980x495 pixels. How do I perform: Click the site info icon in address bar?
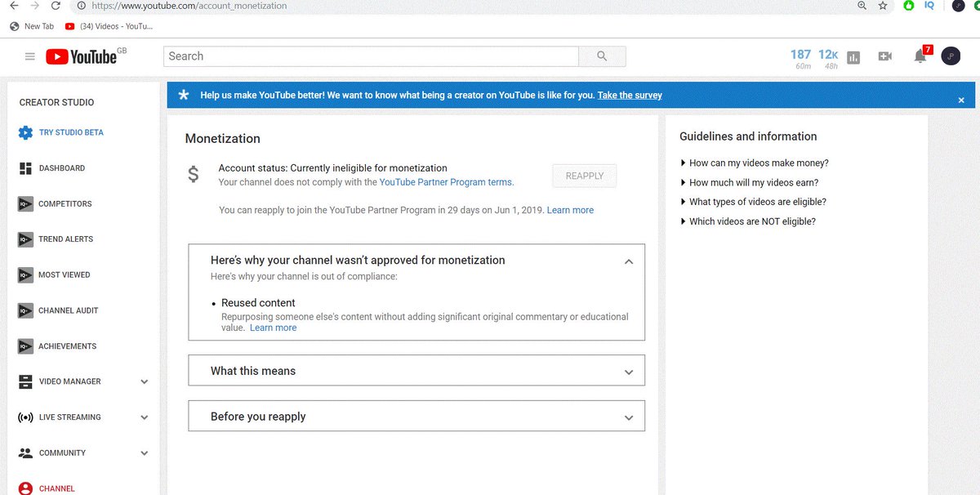click(80, 5)
